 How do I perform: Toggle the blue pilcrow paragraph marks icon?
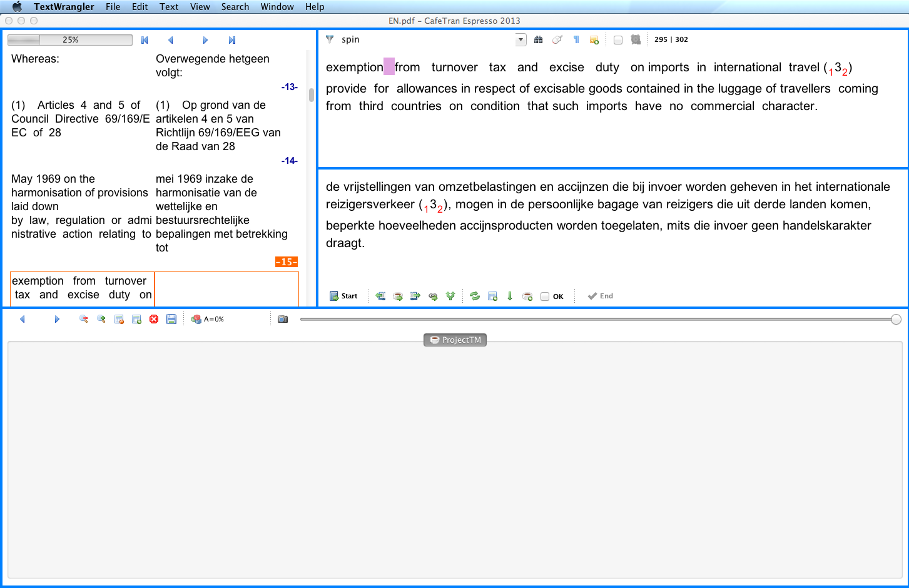point(576,40)
